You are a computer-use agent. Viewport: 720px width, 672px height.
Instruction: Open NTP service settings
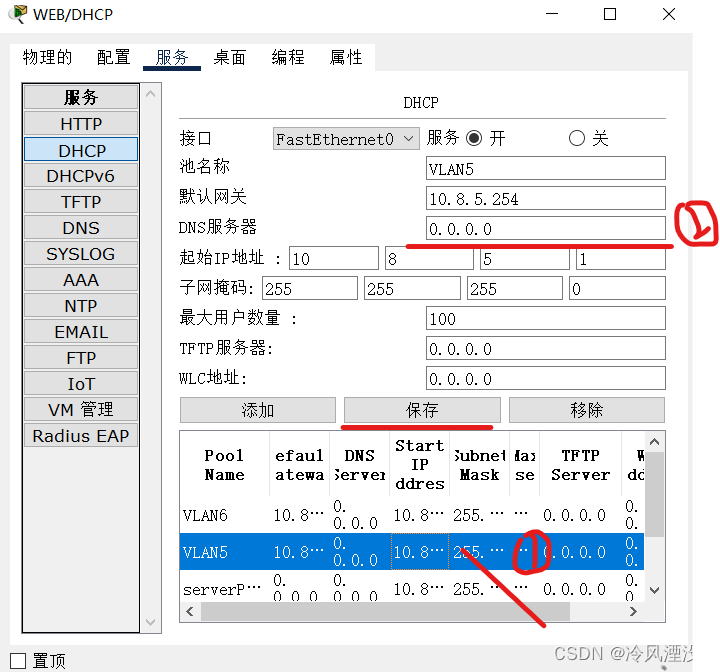(x=81, y=305)
